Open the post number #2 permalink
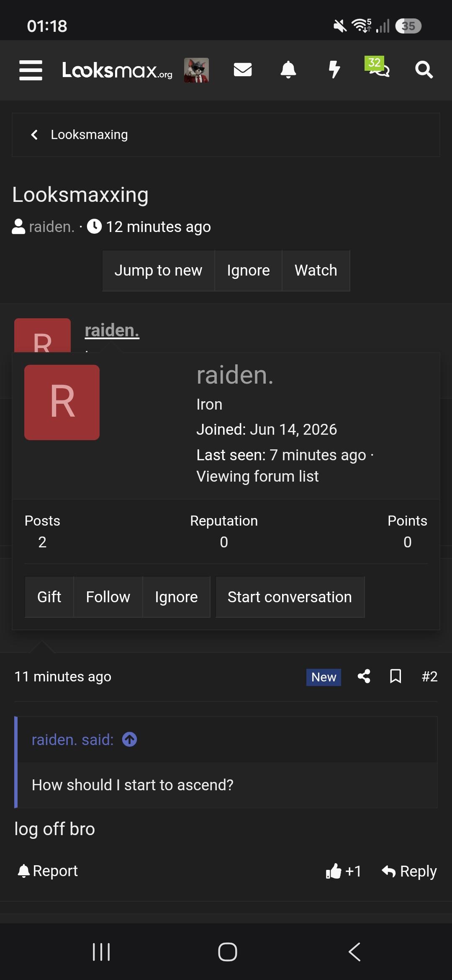The image size is (452, 980). 429,676
